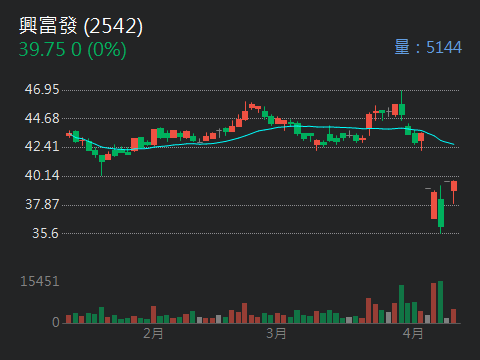The height and width of the screenshot is (360, 480).
Task: Click the tallest green volume bar in April
Action: click(440, 302)
